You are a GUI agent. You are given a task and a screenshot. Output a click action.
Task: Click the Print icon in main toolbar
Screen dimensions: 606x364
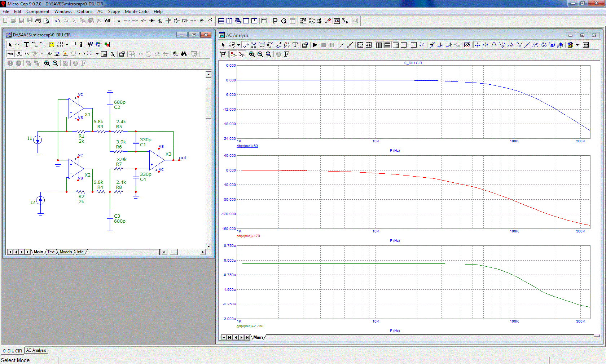coord(38,21)
